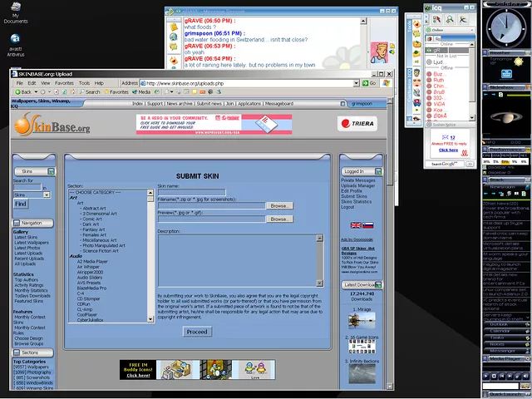Click the Proceed button
Image resolution: width=532 pixels, height=399 pixels.
(x=197, y=332)
